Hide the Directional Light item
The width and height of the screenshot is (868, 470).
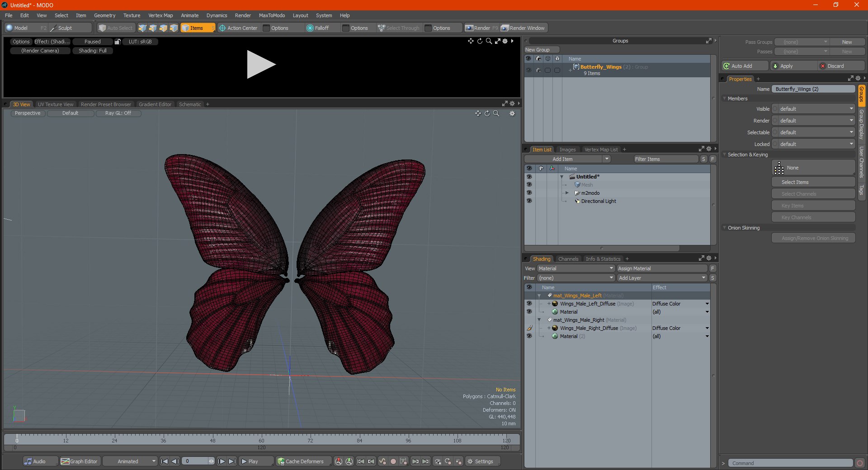[529, 201]
